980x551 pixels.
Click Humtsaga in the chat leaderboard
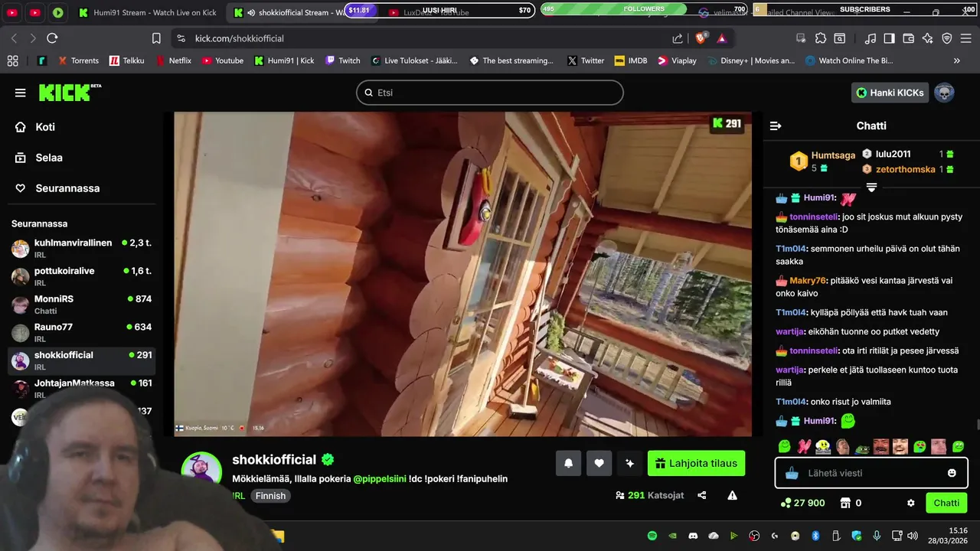coord(833,155)
